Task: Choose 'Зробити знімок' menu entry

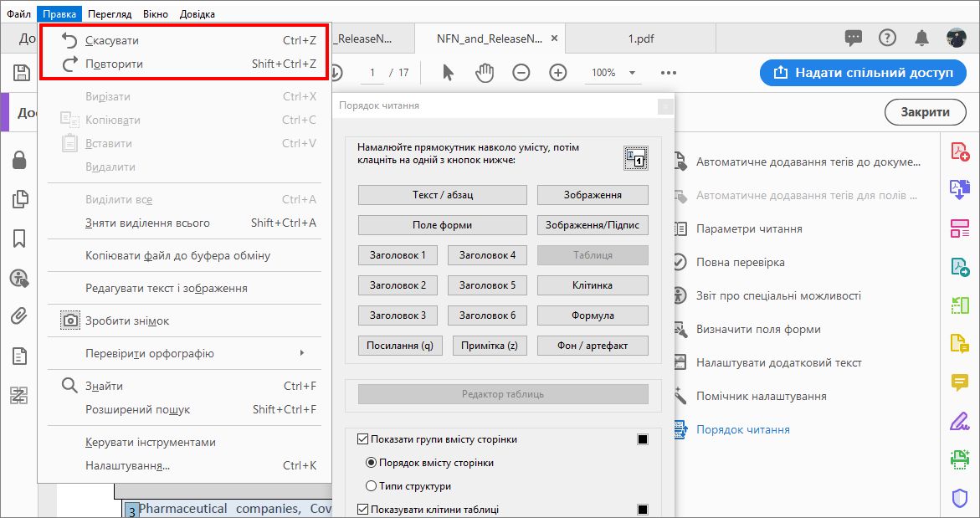Action: pyautogui.click(x=185, y=321)
